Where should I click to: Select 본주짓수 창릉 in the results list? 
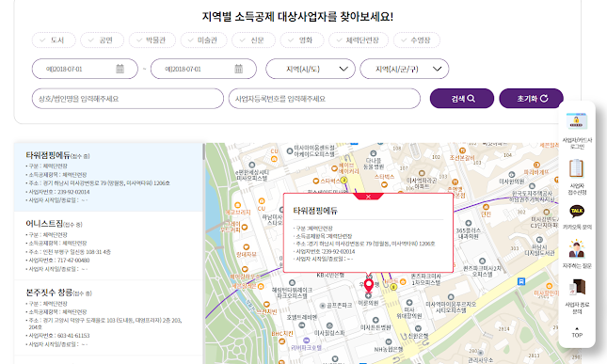click(108, 318)
